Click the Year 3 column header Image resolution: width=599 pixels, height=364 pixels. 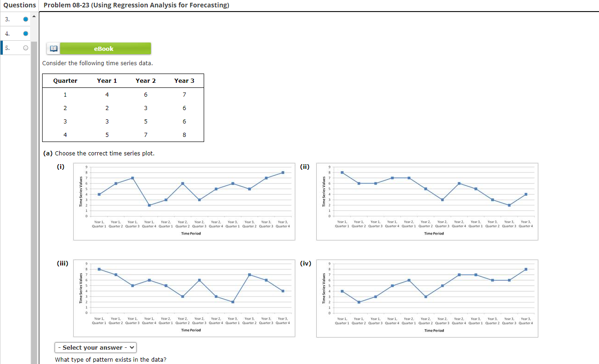(x=184, y=80)
